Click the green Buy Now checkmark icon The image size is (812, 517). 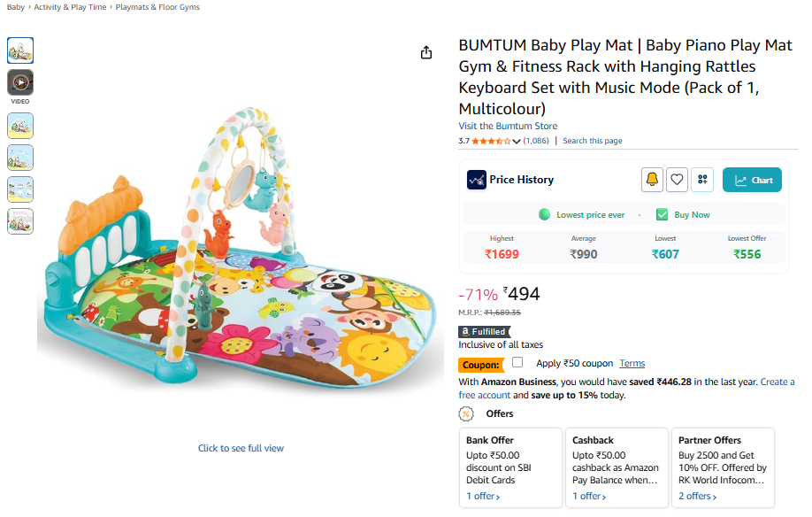(x=662, y=214)
